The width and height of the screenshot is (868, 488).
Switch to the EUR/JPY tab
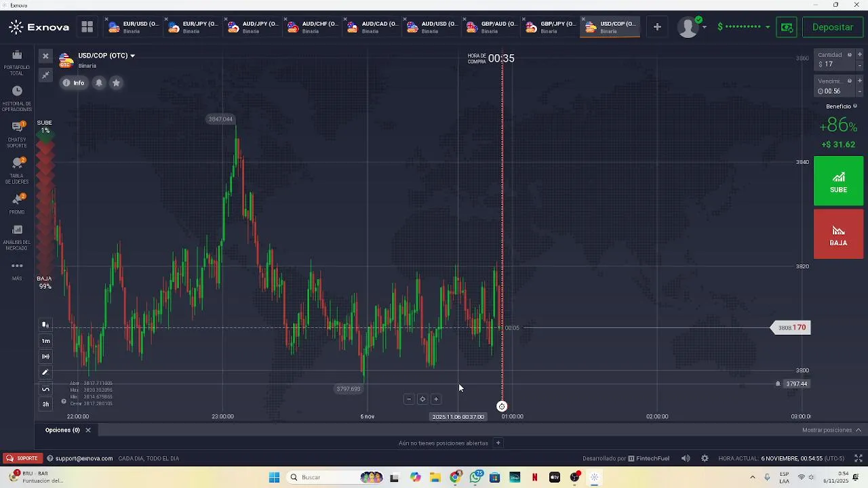pos(193,27)
